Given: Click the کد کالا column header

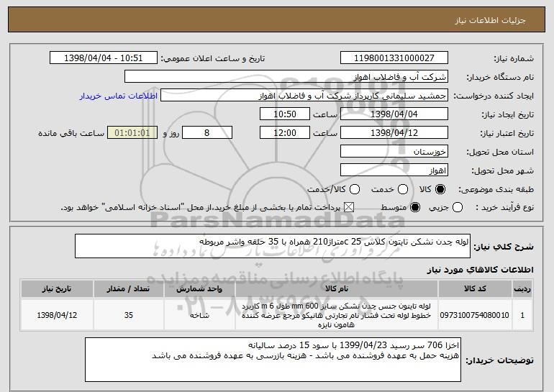Looking at the screenshot, I should 475,289.
